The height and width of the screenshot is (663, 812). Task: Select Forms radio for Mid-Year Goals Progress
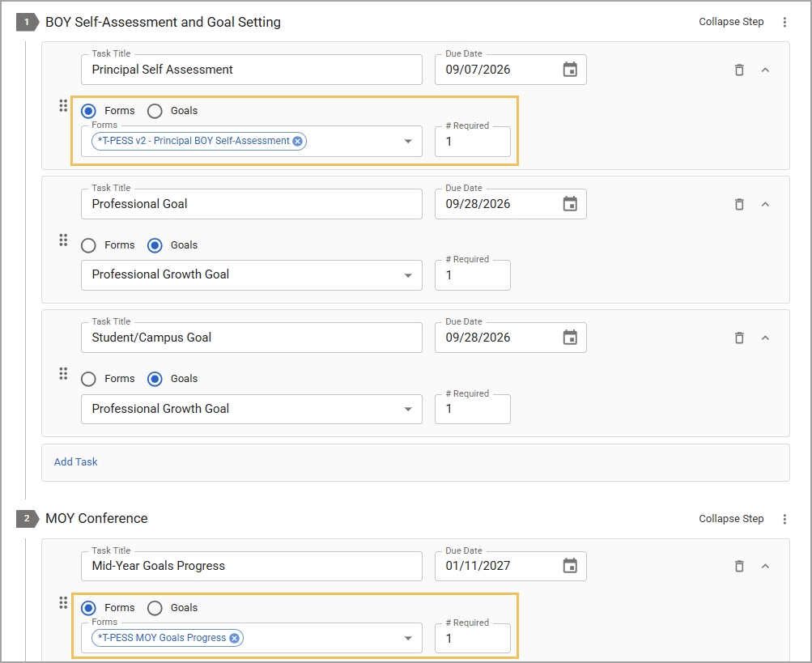pos(88,608)
